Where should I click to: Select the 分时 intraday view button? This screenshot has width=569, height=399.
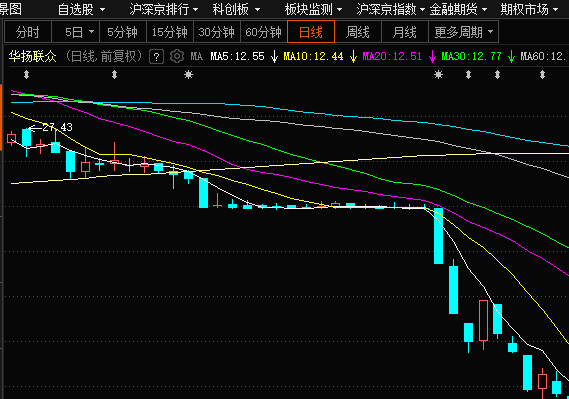point(28,32)
